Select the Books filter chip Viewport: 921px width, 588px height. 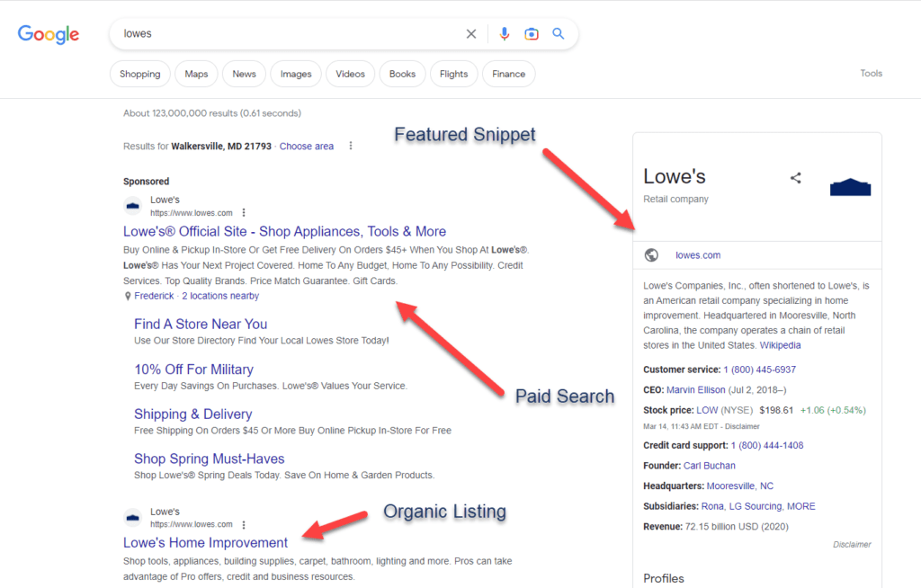coord(402,74)
